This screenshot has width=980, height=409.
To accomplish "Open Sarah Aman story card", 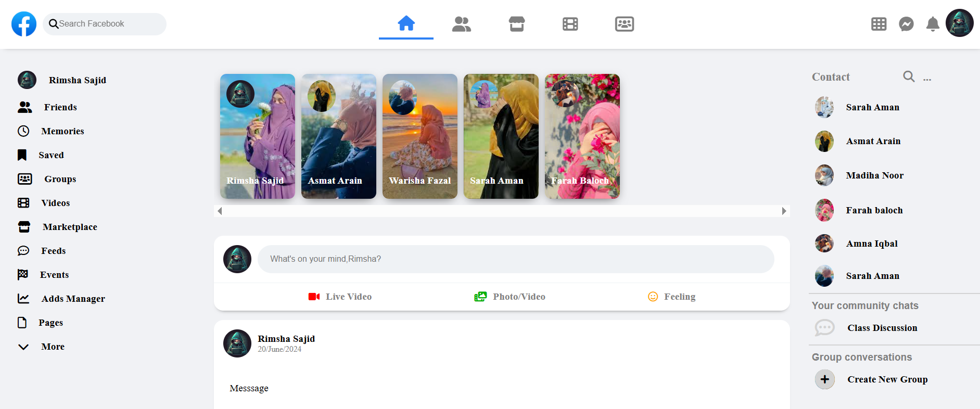I will [x=501, y=136].
